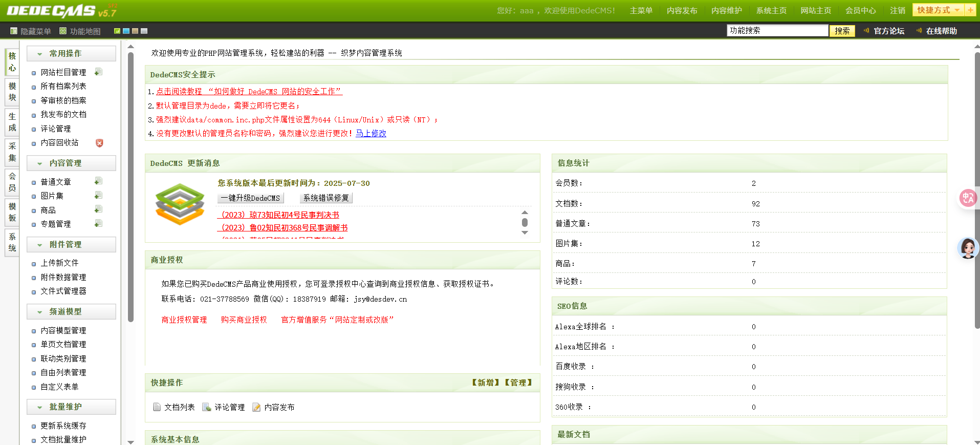Open 内容发布 in the top menu
This screenshot has height=445, width=980.
(682, 11)
